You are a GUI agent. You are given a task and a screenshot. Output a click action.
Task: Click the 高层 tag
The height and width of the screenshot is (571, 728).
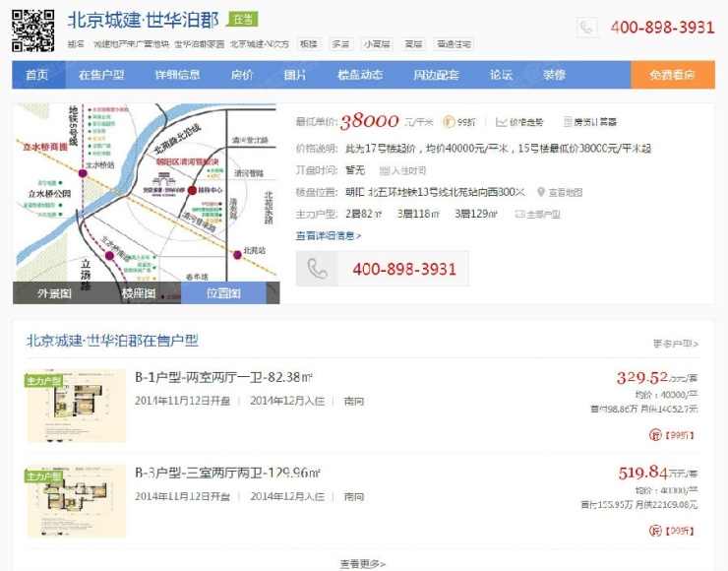[413, 44]
